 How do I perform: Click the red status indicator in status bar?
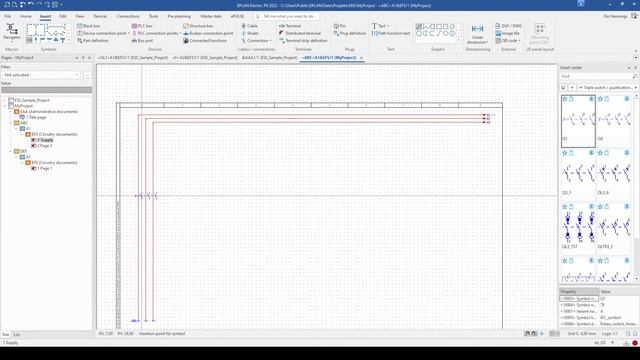[x=635, y=343]
